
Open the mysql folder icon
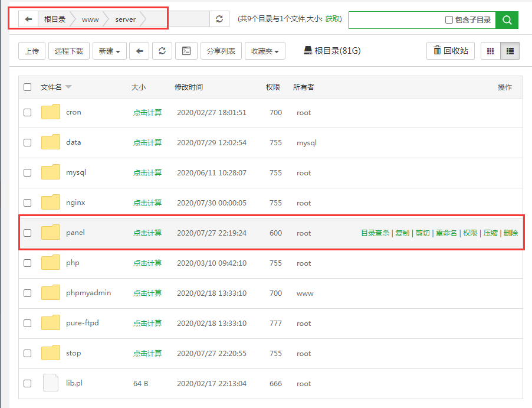(51, 172)
